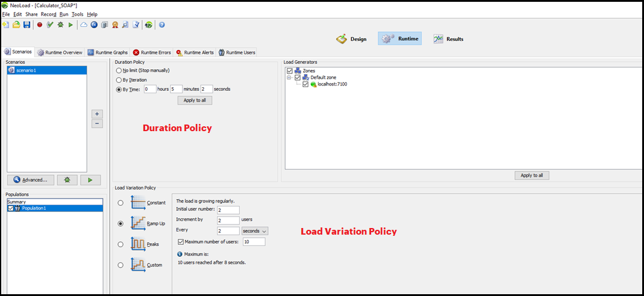Remove scenario with the minus button

97,123
